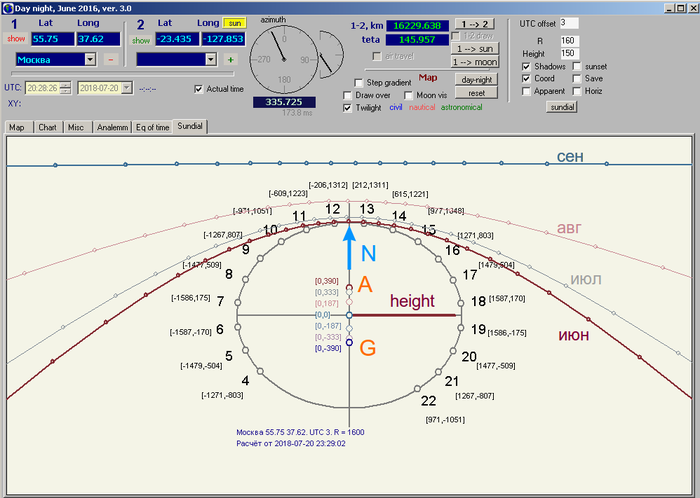Toggle the Actual time checkbox
Screen dimensions: 700x498
click(199, 89)
